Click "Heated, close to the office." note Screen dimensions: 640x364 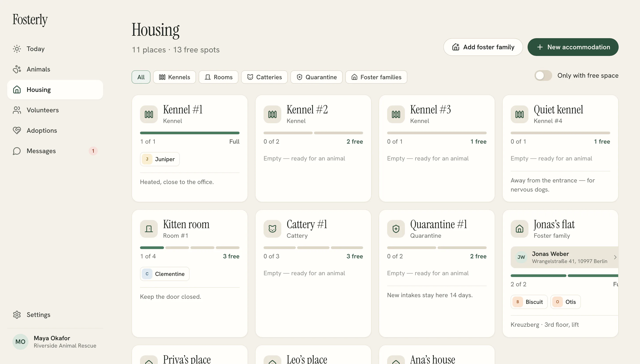click(177, 182)
